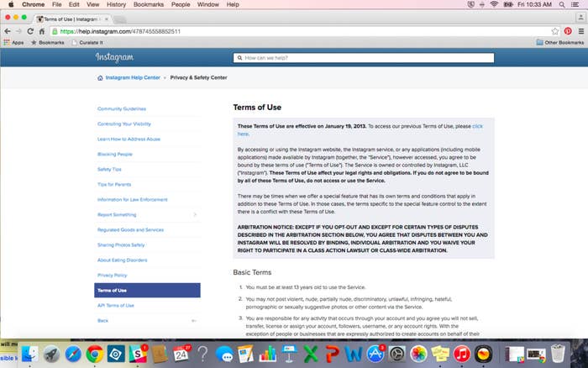Open the Bookmarks menu
Screen dimensions: 588x368
[x=149, y=4]
